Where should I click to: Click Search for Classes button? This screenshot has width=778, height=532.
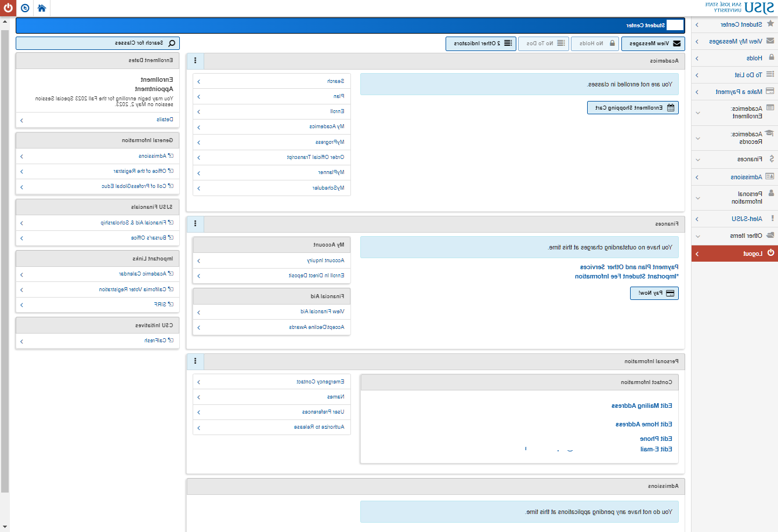(x=97, y=43)
